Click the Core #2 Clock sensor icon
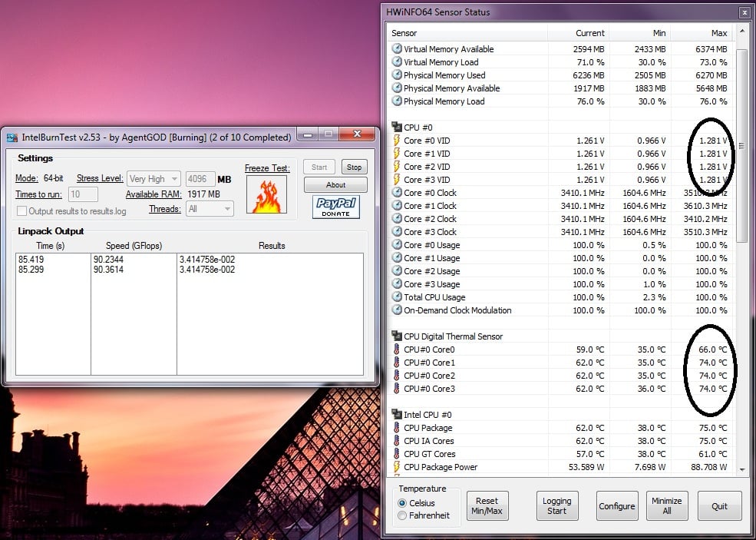Image resolution: width=756 pixels, height=540 pixels. coord(397,218)
